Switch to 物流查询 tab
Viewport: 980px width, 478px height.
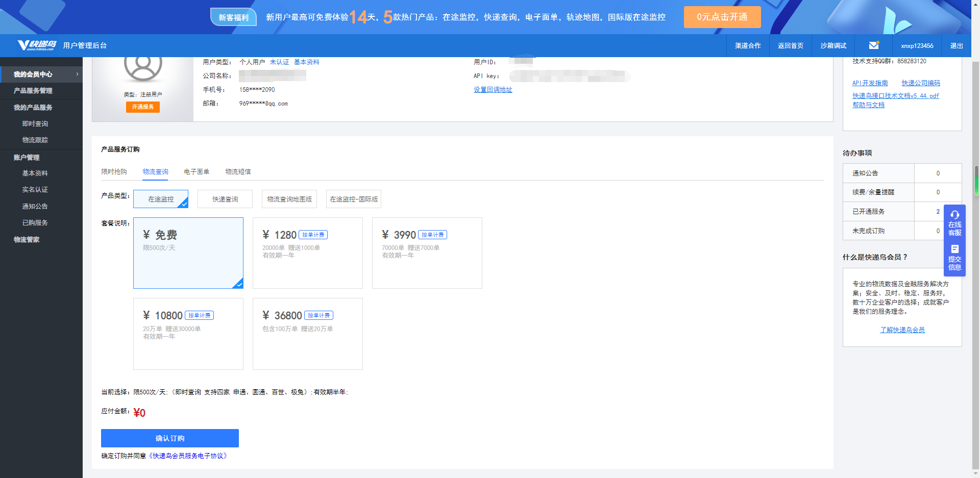(155, 171)
